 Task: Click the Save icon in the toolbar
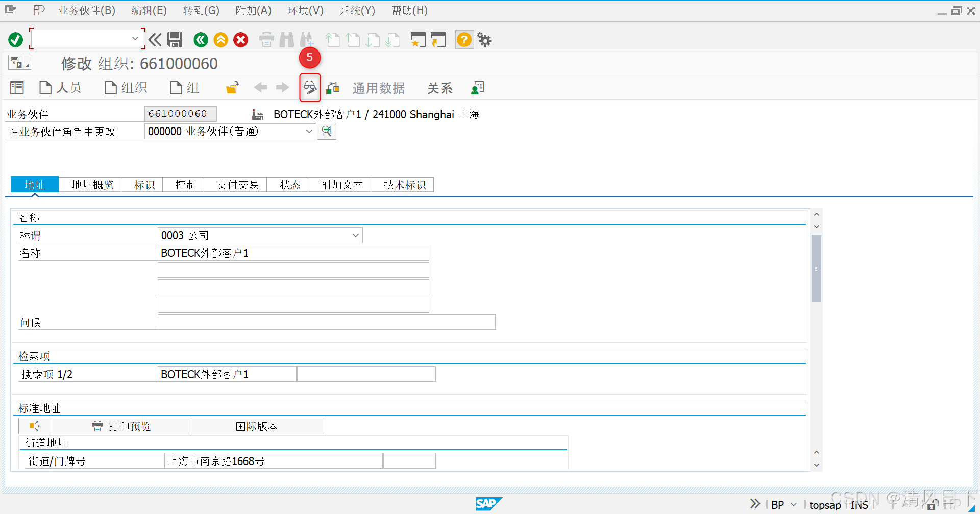(175, 39)
